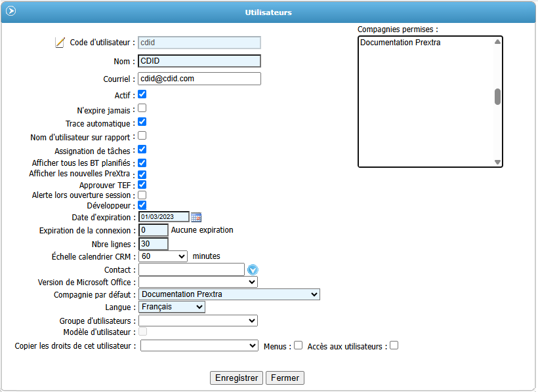The height and width of the screenshot is (392, 538).
Task: Open the Groupe d'utilisateurs dropdown
Action: tap(198, 321)
